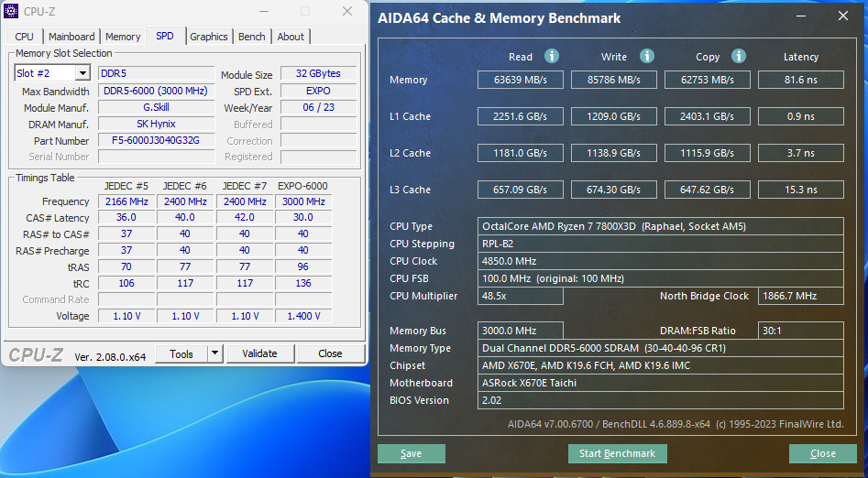
Task: Click the CPU-Z title bar app icon
Action: [13, 12]
